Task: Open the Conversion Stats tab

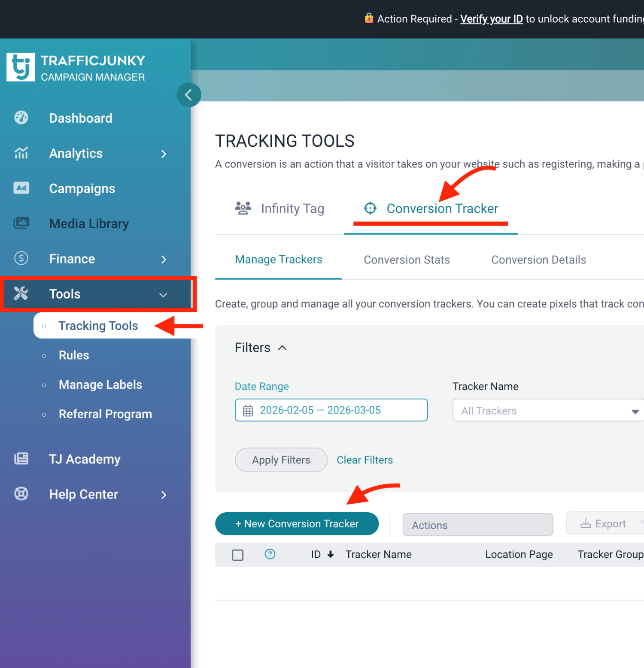Action: coord(407,260)
